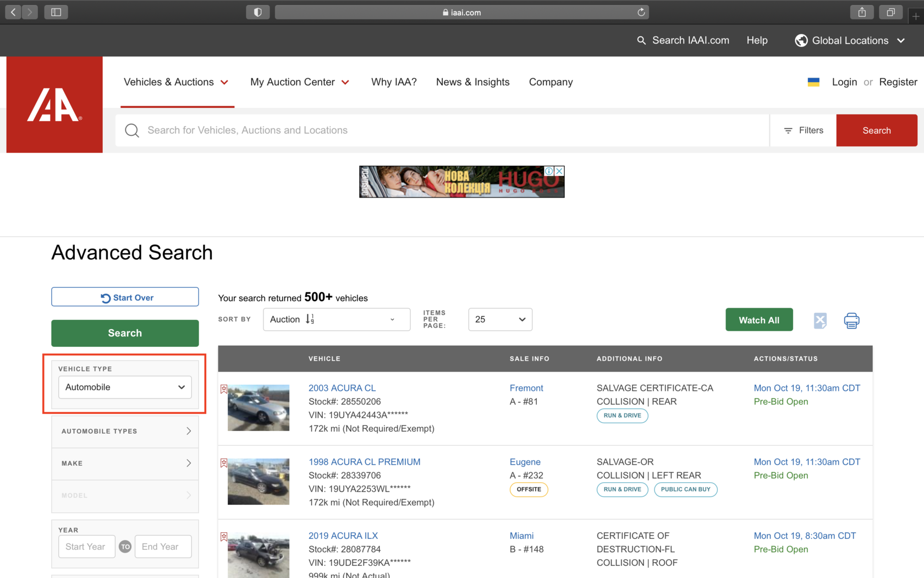Click the browser back arrow
924x578 pixels.
(x=13, y=12)
